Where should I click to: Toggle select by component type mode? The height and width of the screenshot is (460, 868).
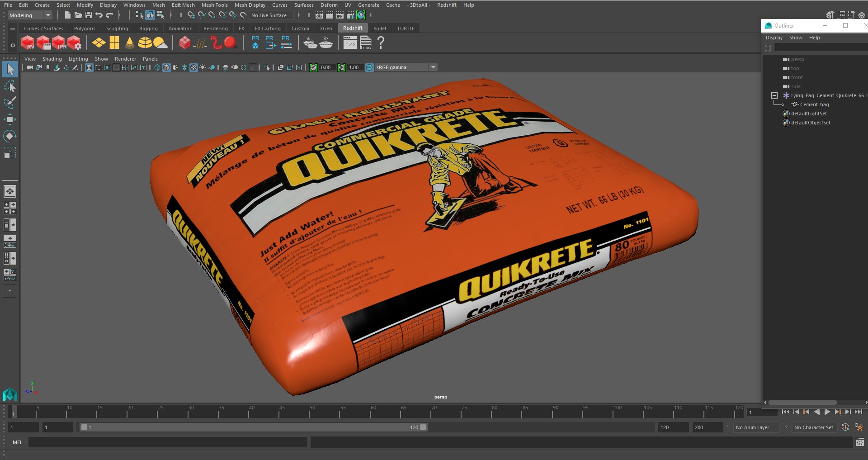[x=160, y=15]
